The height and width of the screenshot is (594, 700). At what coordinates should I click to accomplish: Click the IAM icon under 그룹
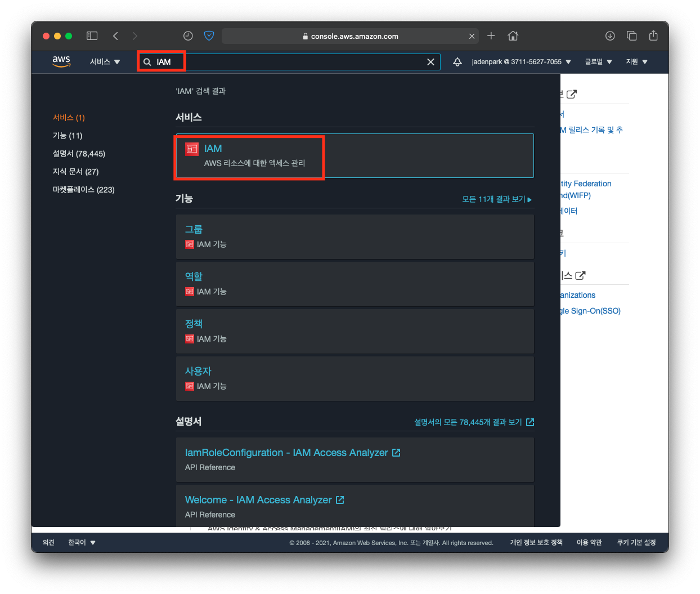[x=190, y=244]
